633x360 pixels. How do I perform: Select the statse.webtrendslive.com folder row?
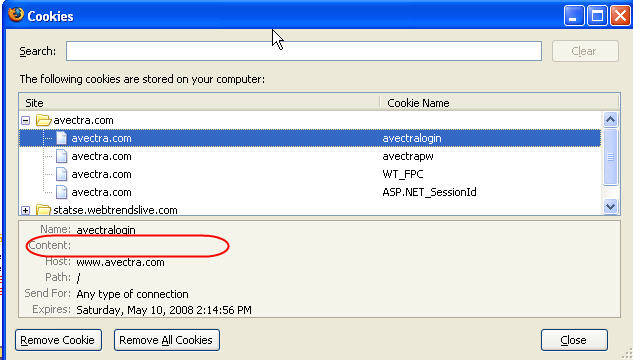pos(310,210)
